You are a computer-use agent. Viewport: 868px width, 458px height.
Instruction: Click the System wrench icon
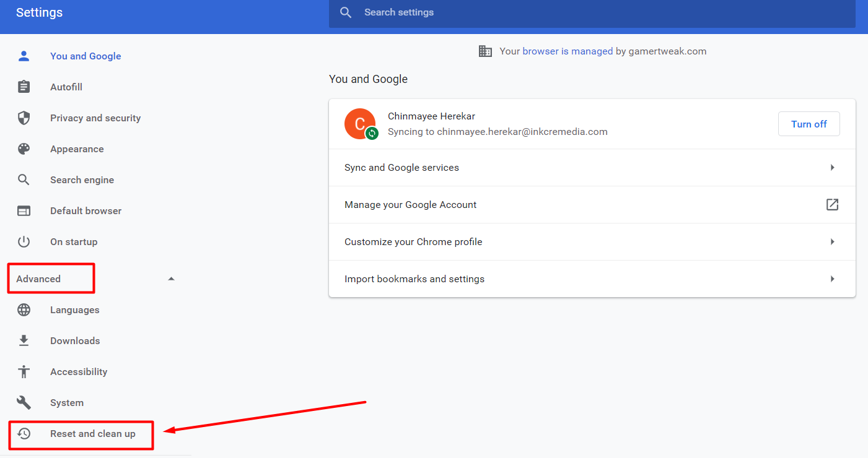tap(24, 403)
